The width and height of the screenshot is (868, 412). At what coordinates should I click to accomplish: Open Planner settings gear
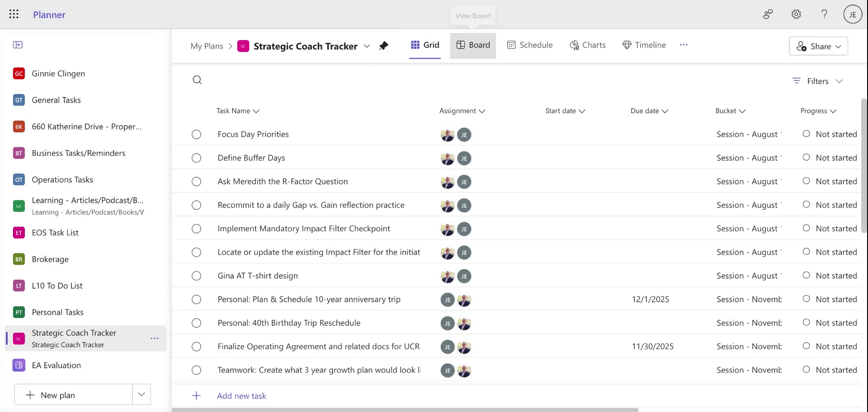click(796, 14)
